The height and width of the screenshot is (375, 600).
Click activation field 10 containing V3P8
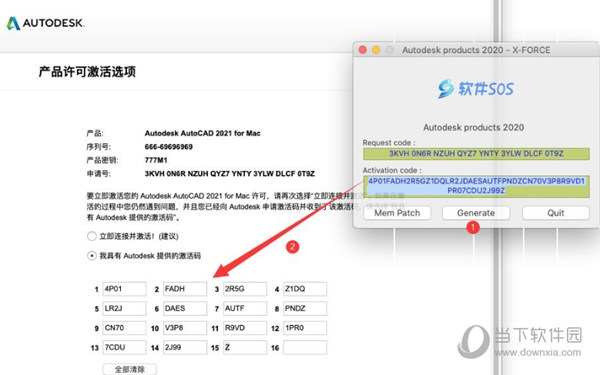(x=185, y=328)
